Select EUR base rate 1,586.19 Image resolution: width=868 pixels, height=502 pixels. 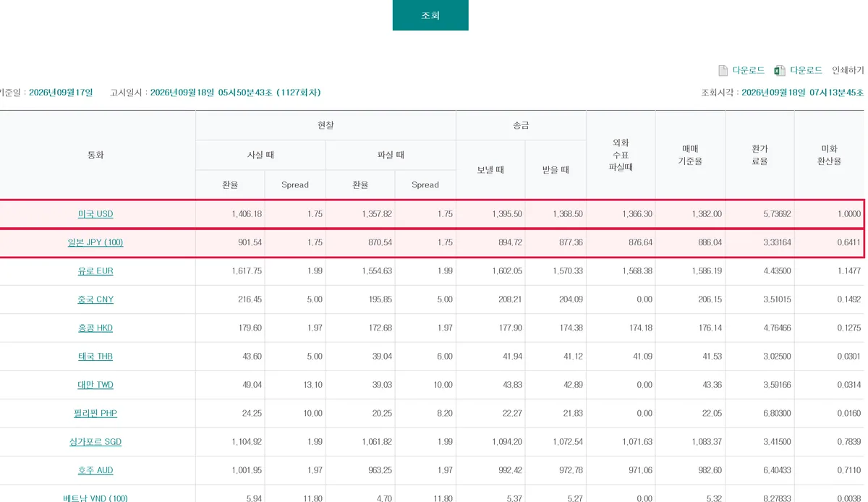706,271
